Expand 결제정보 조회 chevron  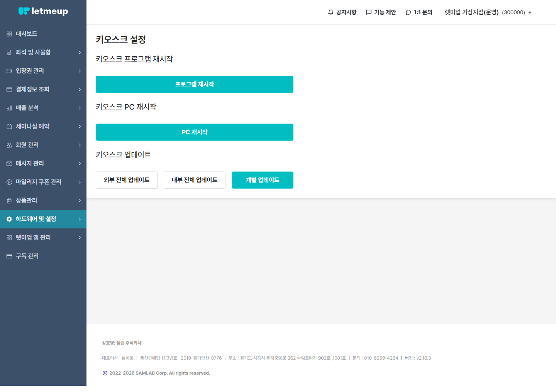click(80, 90)
